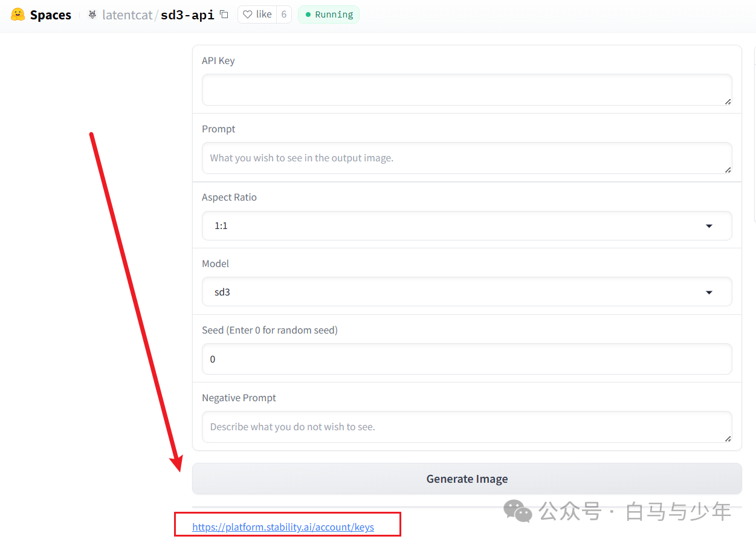Viewport: 756px width, 542px height.
Task: Click the API Key textarea resize handle
Action: [x=728, y=102]
